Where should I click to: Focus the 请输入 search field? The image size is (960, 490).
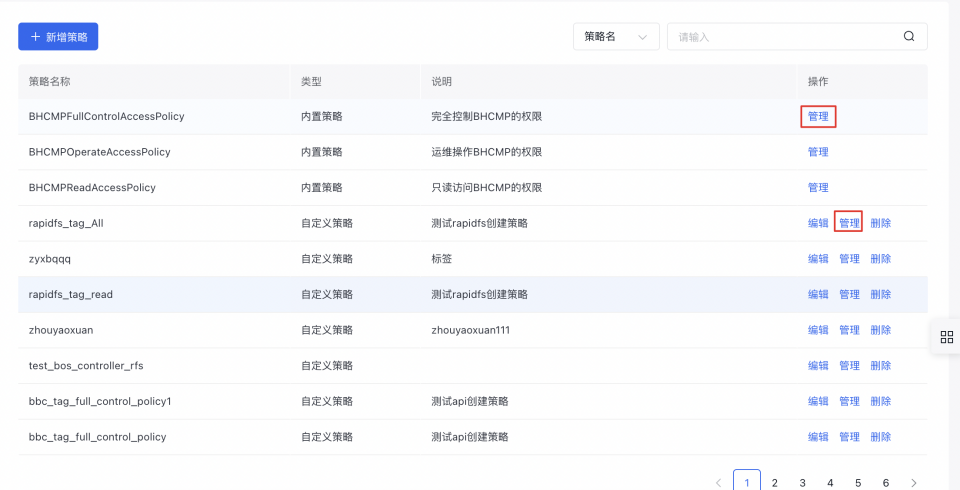click(797, 37)
